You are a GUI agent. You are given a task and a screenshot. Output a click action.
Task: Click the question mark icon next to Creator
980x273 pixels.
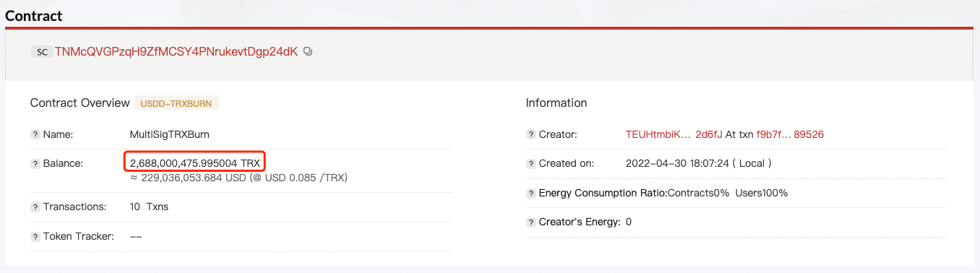(530, 134)
